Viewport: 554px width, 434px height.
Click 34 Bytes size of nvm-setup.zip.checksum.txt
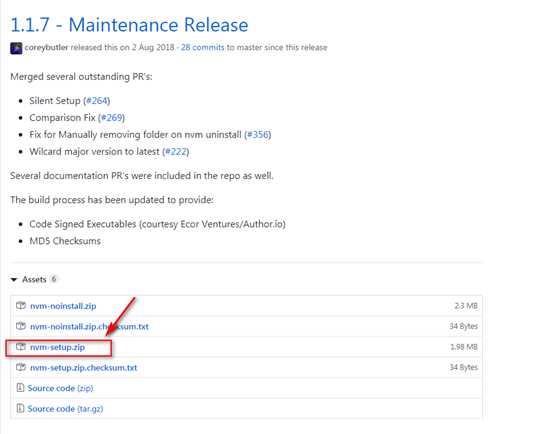click(464, 368)
